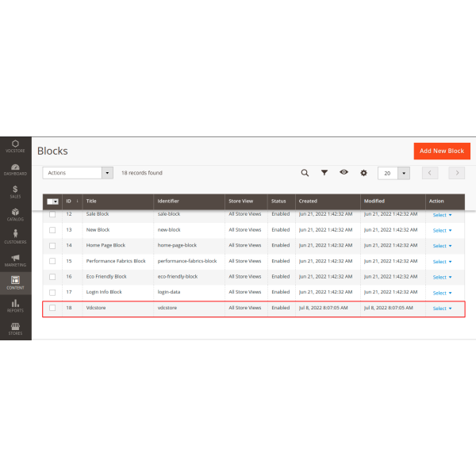This screenshot has width=476, height=476.
Task: Open the Marketing sidebar section
Action: [x=15, y=260]
